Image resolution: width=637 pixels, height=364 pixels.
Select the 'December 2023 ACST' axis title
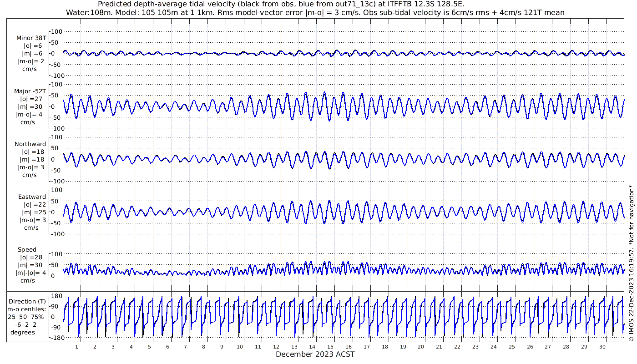coord(315,354)
